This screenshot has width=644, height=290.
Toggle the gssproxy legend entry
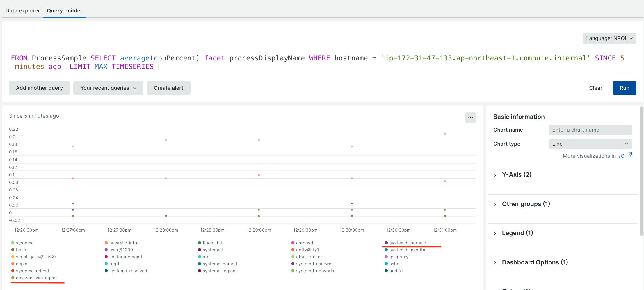396,257
